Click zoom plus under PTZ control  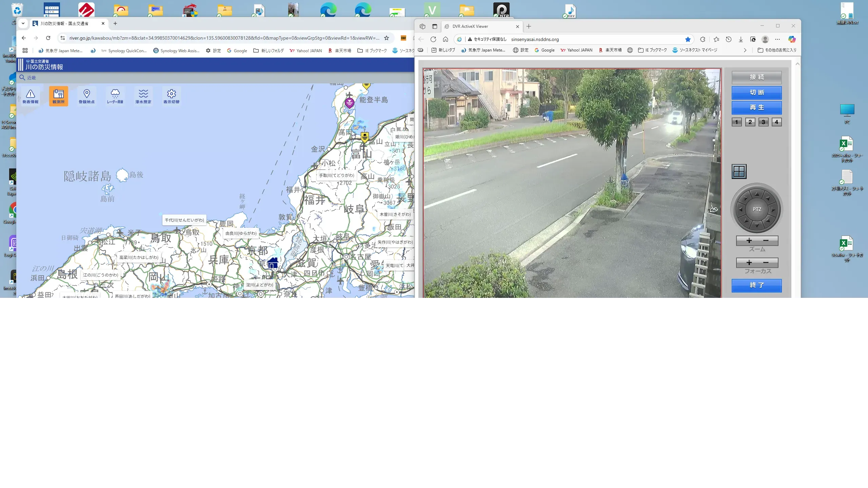click(749, 241)
